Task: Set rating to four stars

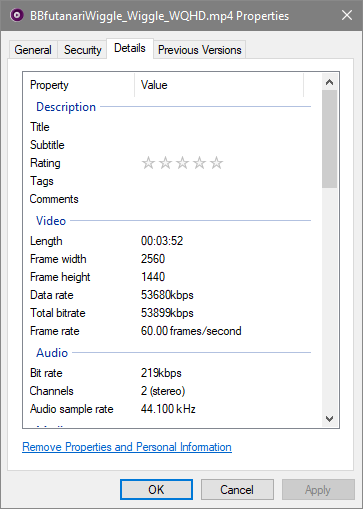Action: point(199,163)
